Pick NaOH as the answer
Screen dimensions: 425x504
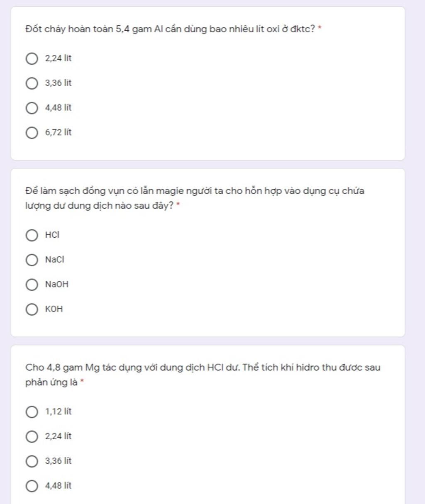click(32, 285)
